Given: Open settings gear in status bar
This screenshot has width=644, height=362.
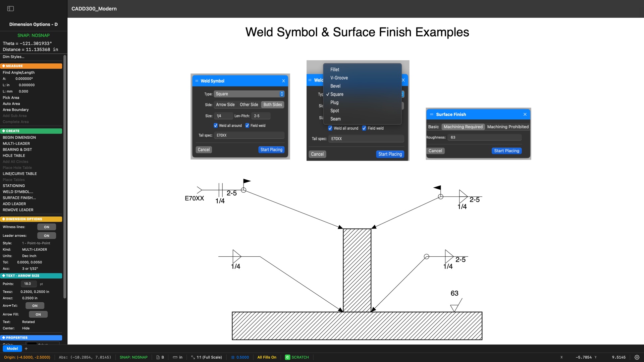Looking at the screenshot, I should tap(637, 357).
